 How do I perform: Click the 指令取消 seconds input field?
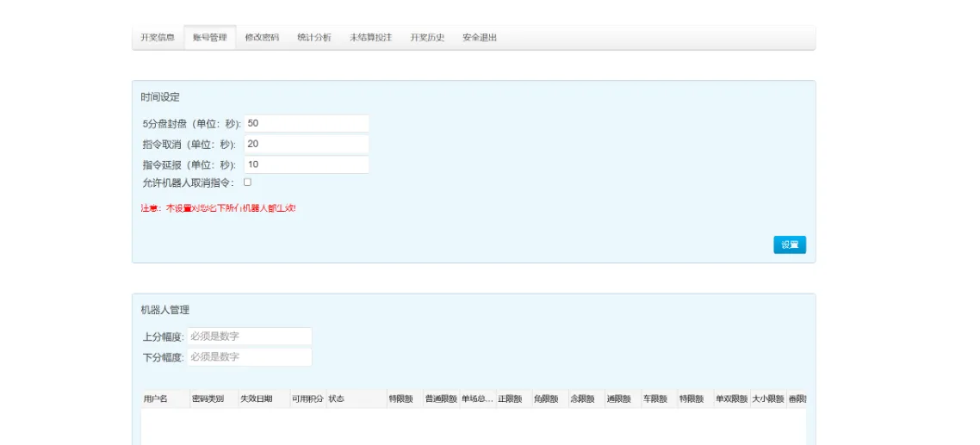pyautogui.click(x=307, y=145)
